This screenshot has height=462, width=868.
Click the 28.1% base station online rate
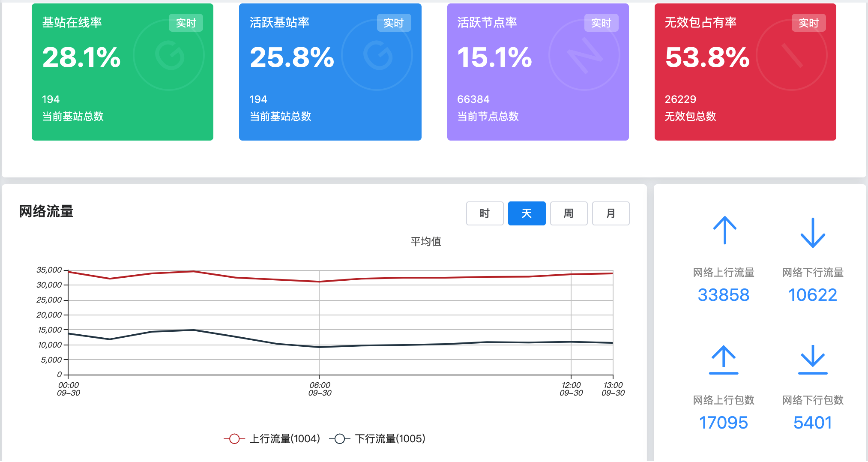coord(82,57)
